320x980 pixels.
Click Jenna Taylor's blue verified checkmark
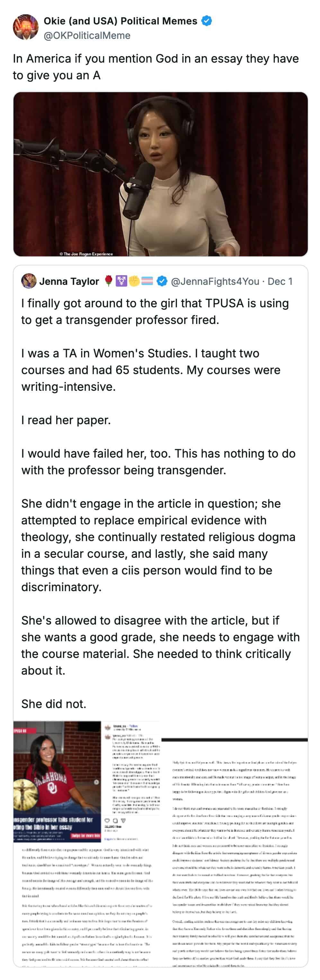tap(162, 281)
